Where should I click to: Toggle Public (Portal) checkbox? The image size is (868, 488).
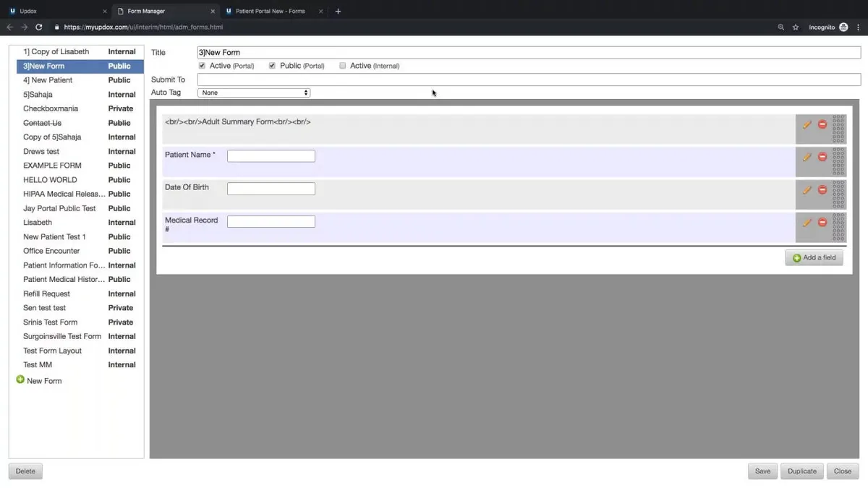pos(272,66)
